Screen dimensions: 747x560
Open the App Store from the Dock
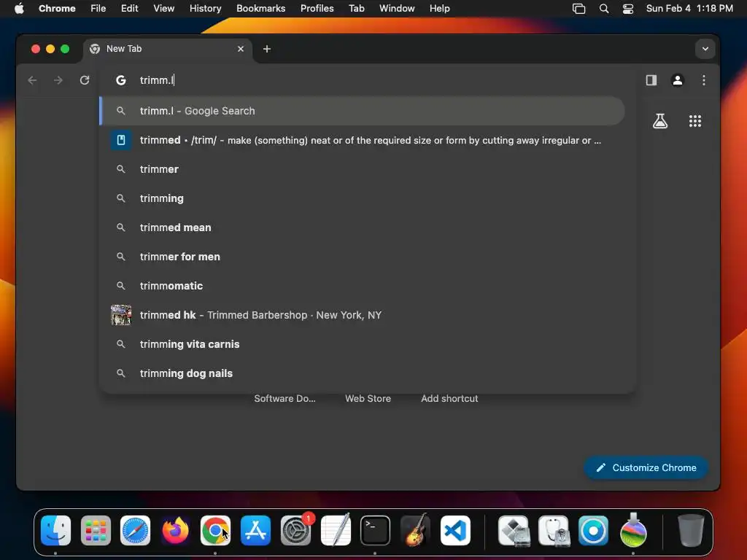point(255,531)
